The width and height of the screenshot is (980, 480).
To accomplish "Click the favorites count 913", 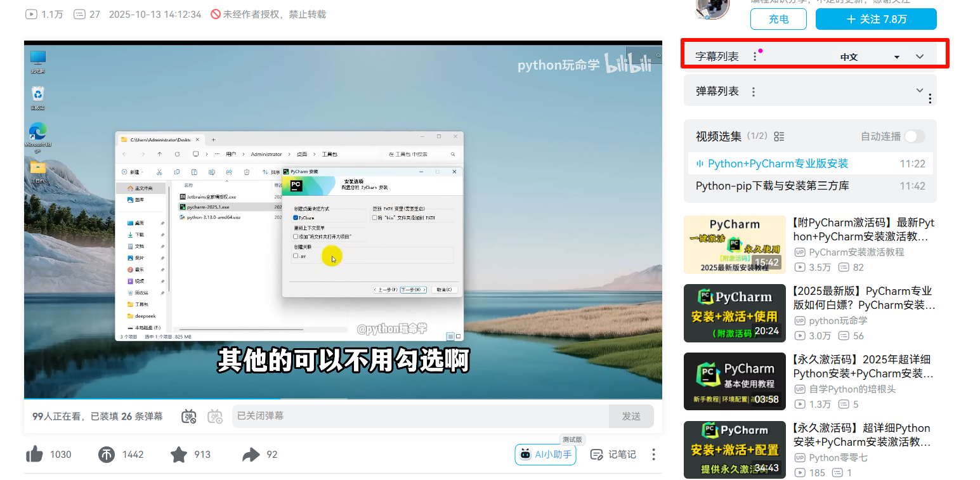I will tap(202, 455).
